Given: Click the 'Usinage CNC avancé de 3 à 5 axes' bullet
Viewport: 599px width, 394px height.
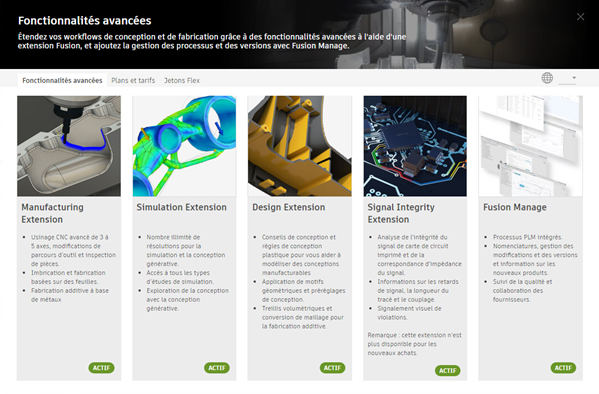Looking at the screenshot, I should tap(73, 250).
